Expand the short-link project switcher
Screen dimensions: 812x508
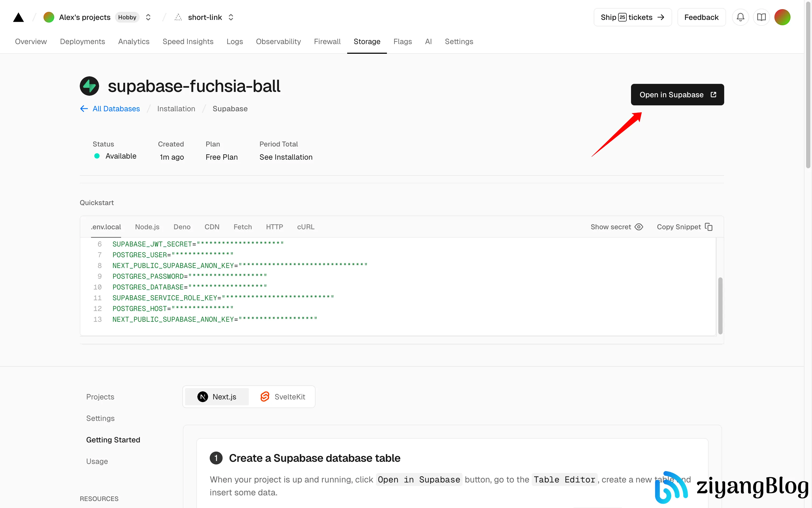(x=231, y=17)
